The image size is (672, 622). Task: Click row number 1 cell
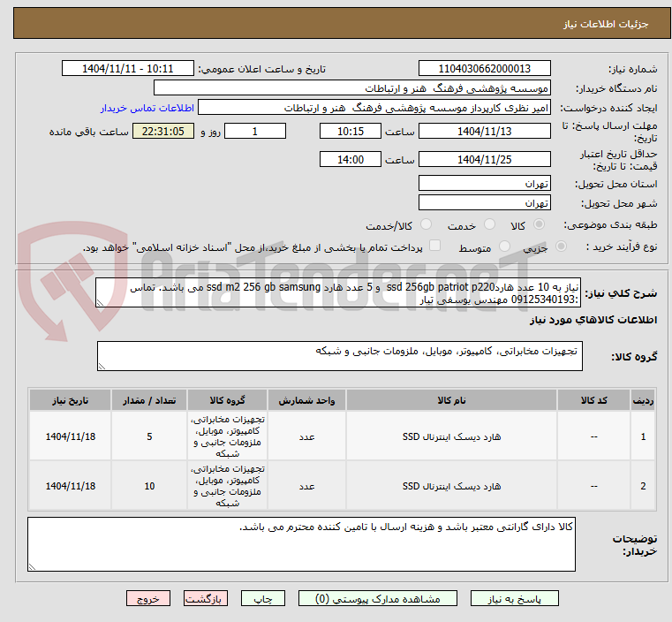pos(643,436)
